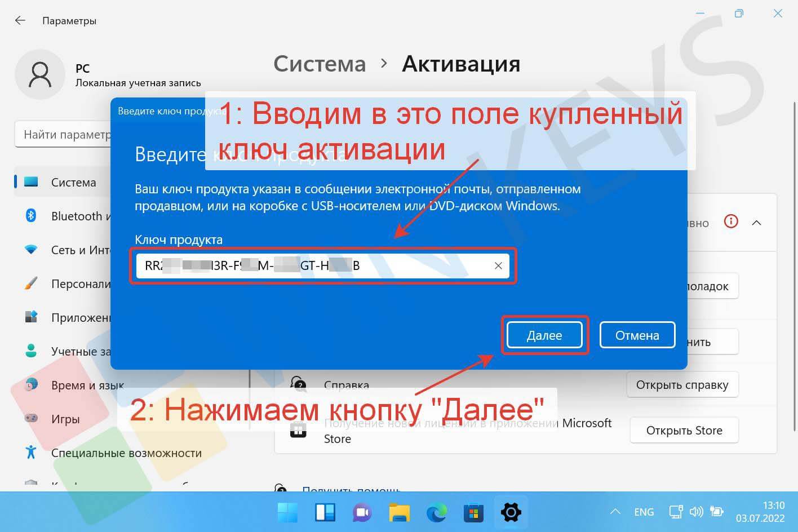Switch ENG input language indicator
The height and width of the screenshot is (532, 798).
(x=644, y=512)
